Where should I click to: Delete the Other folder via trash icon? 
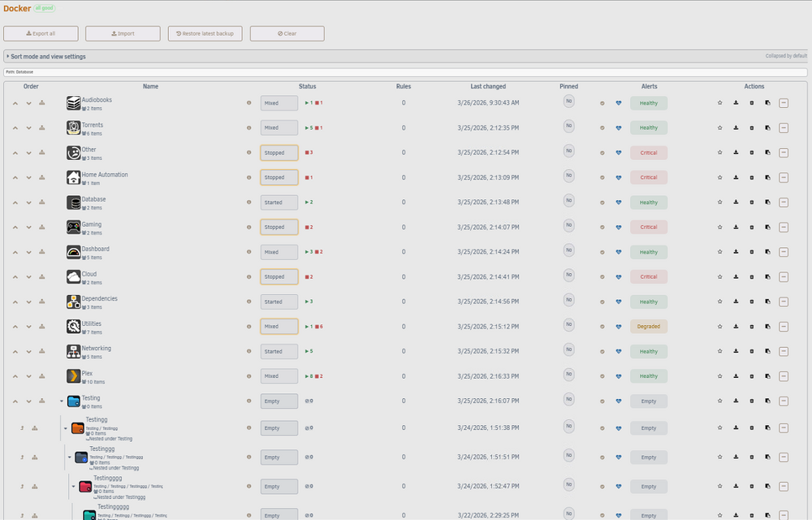click(752, 153)
